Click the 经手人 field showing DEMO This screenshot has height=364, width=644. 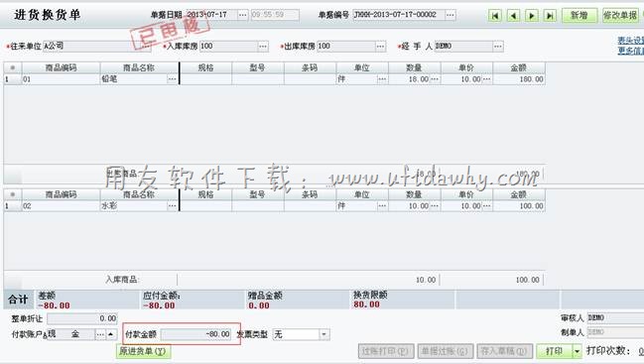(463, 47)
